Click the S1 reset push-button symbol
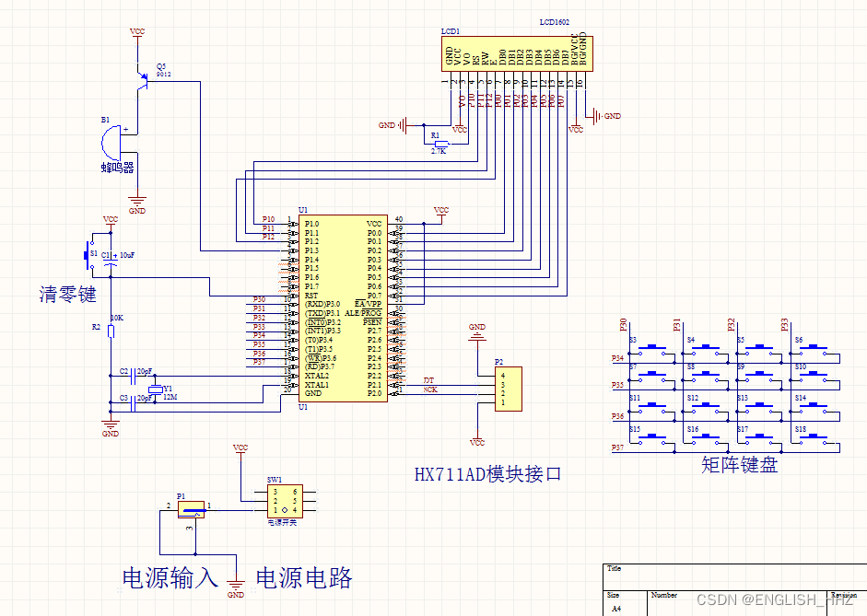 (88, 255)
